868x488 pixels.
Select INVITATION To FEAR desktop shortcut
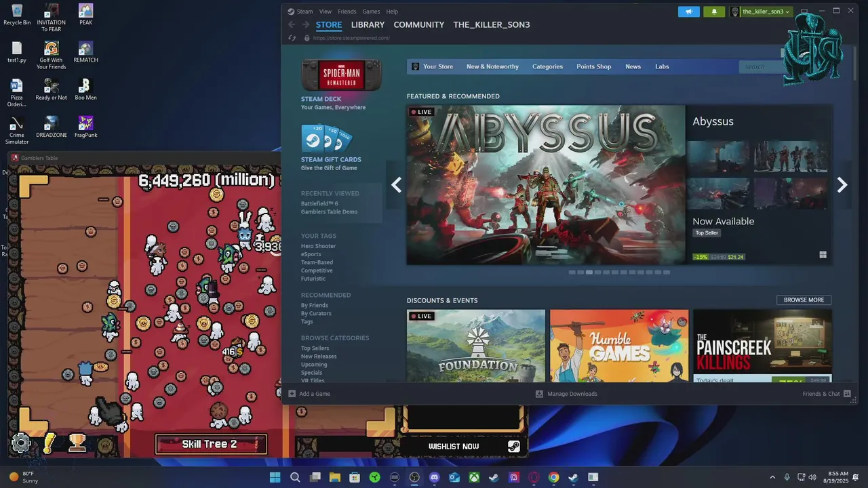tap(52, 18)
